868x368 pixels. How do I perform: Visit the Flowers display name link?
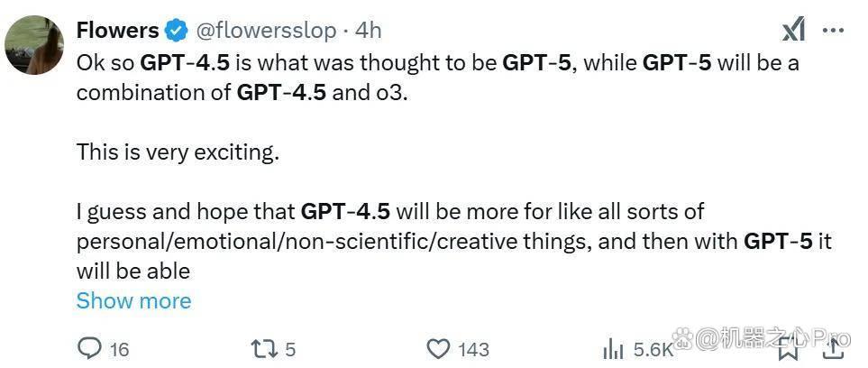click(117, 31)
